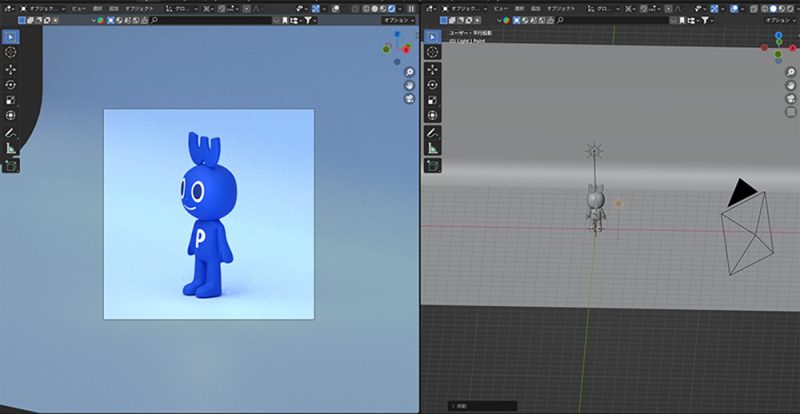Select the Measure tool in right viewport
800x414 pixels.
tap(433, 148)
